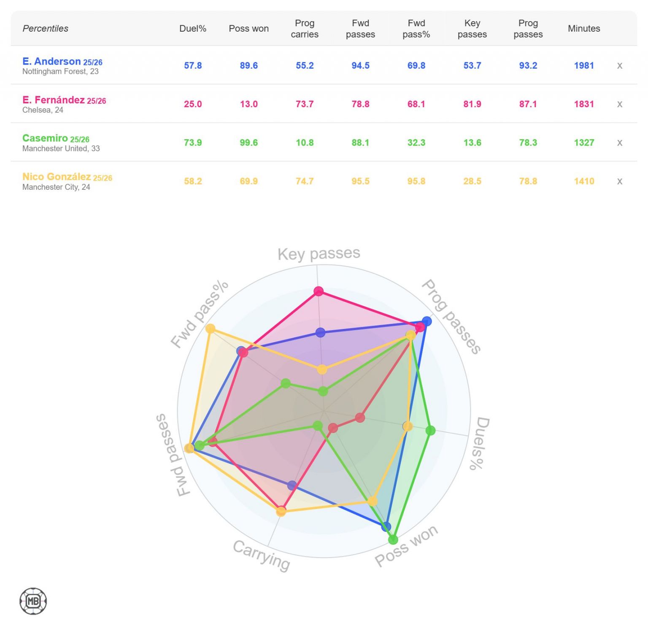Open the E. Fernández player name link
Image resolution: width=648 pixels, height=644 pixels.
[x=54, y=100]
